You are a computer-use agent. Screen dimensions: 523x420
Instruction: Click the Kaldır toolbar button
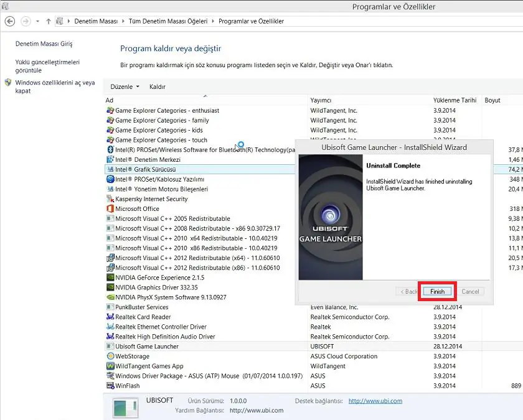pos(157,86)
